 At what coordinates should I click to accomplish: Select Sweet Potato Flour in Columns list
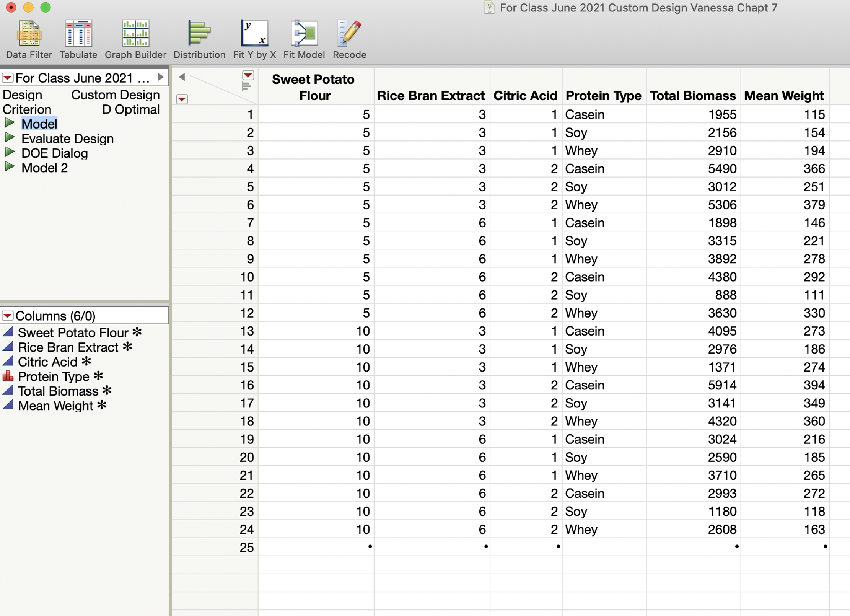pyautogui.click(x=73, y=332)
